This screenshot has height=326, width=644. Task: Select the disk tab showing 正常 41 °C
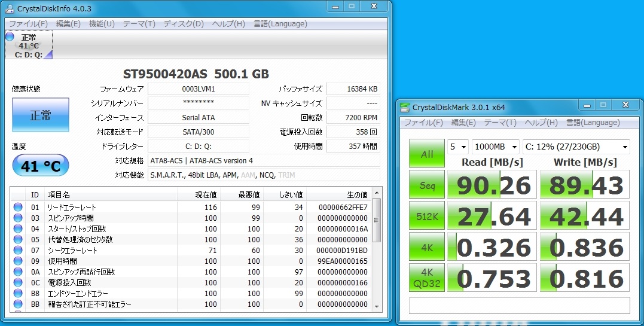29,45
